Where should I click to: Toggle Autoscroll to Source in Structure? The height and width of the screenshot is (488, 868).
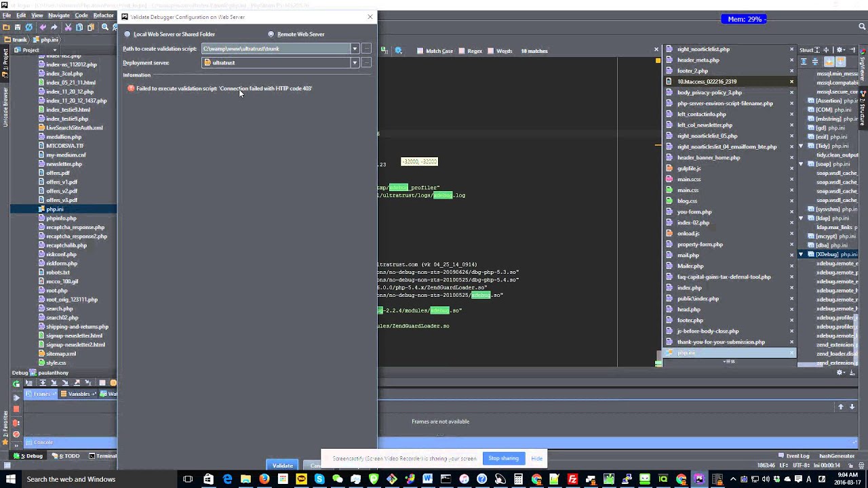coord(829,62)
